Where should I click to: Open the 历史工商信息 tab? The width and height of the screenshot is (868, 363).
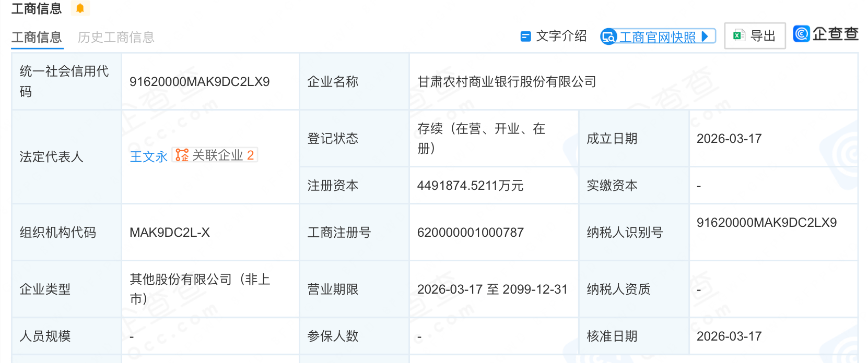point(116,38)
